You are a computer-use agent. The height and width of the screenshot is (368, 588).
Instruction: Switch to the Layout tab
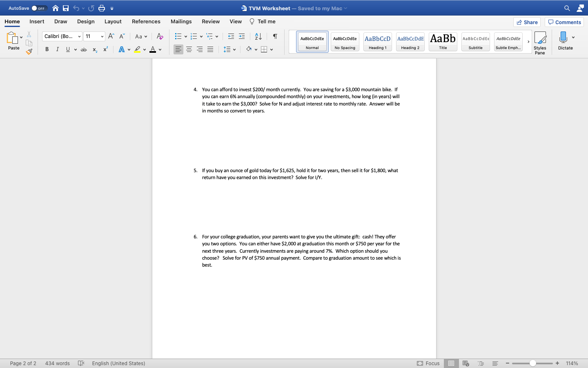tap(113, 22)
